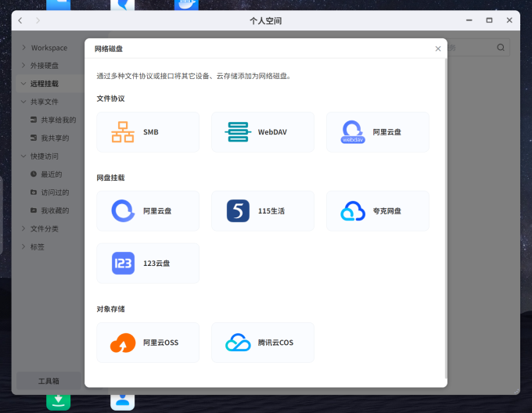This screenshot has height=413, width=532.
Task: Expand the 外接硬盘 chevron
Action: point(23,65)
